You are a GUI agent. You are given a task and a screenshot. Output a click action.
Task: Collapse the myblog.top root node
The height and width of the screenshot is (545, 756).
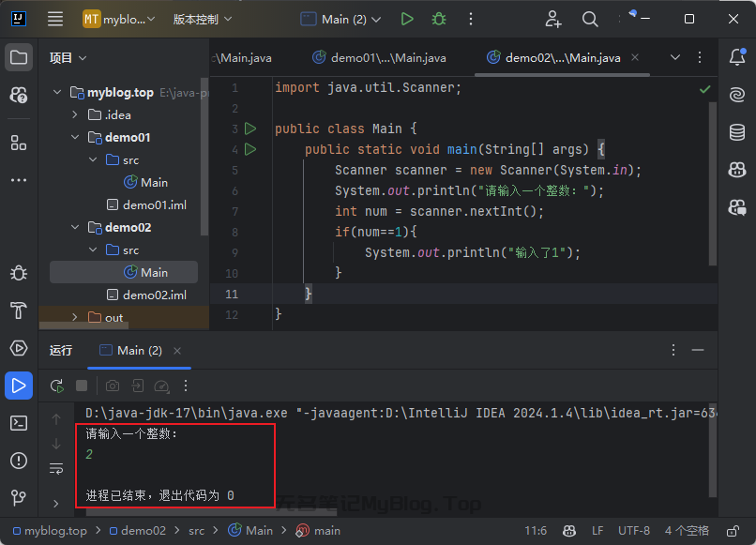pos(57,92)
